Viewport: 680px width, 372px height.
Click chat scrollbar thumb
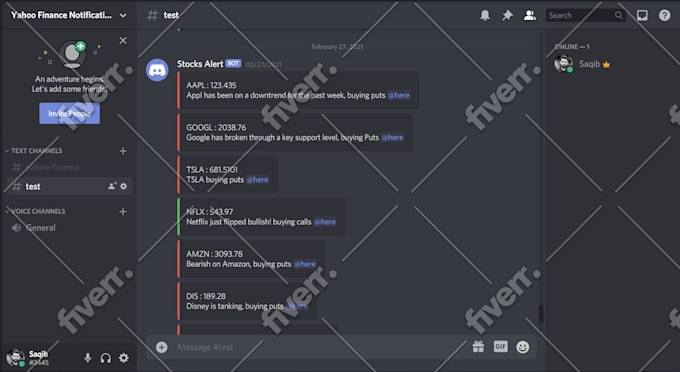coord(541,313)
